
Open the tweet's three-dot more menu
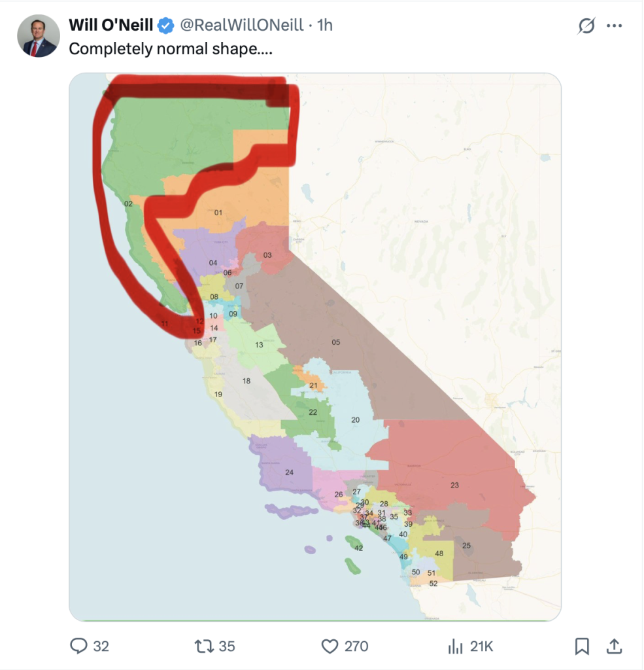(613, 25)
